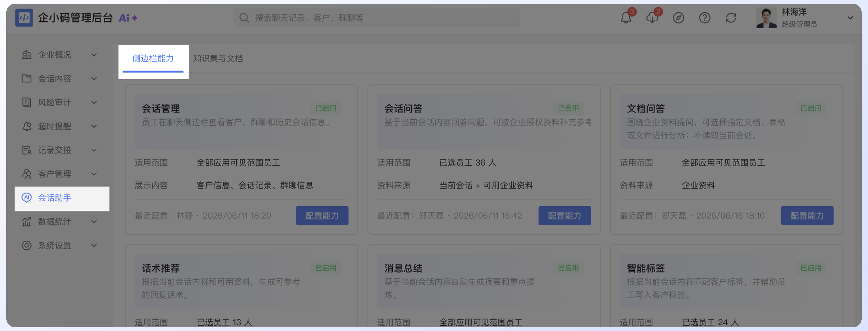Click '客户信息、会话记录、群聊信息' value
The width and height of the screenshot is (868, 331).
255,185
